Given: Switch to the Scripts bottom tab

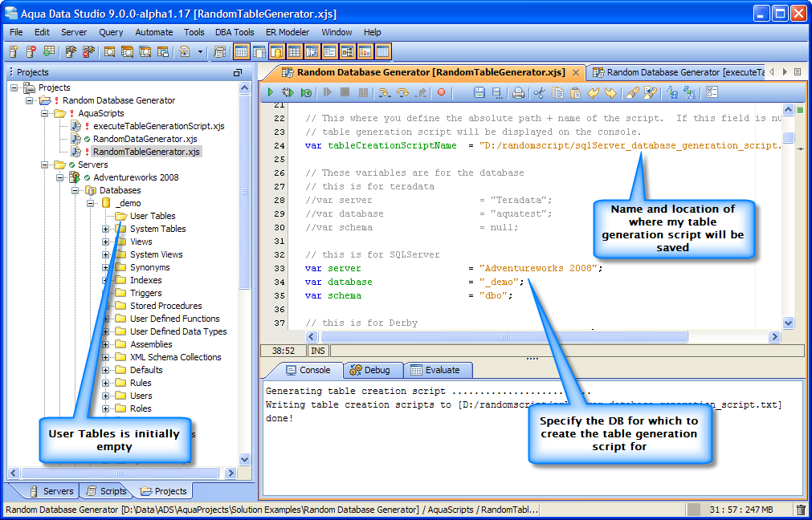Looking at the screenshot, I should pos(107,491).
